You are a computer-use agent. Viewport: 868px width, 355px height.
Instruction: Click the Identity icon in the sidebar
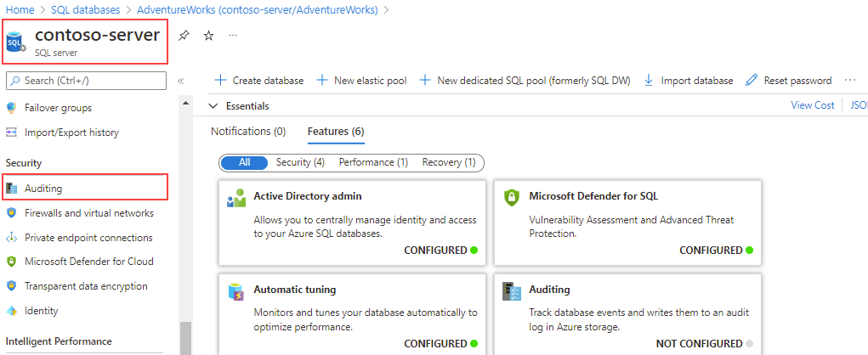click(12, 311)
